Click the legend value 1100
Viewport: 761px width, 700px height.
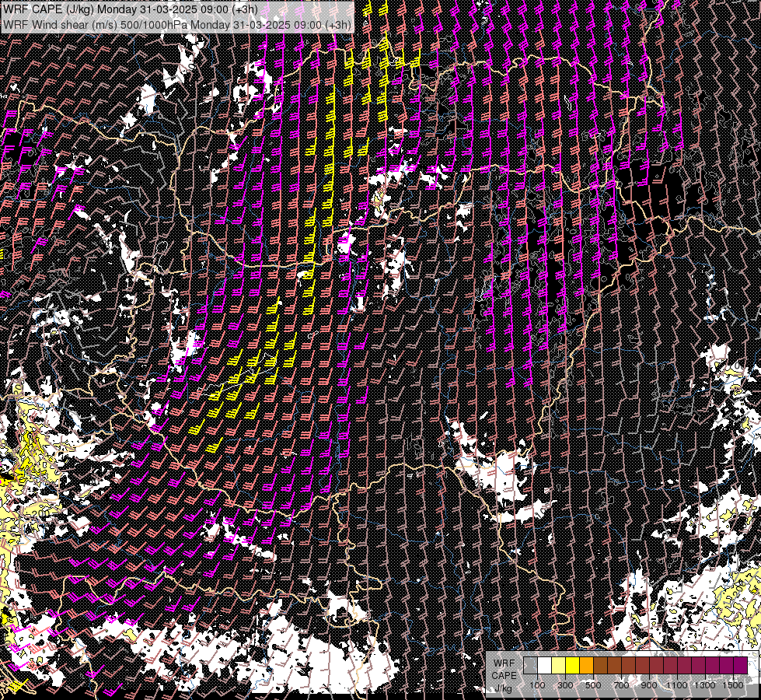[677, 685]
